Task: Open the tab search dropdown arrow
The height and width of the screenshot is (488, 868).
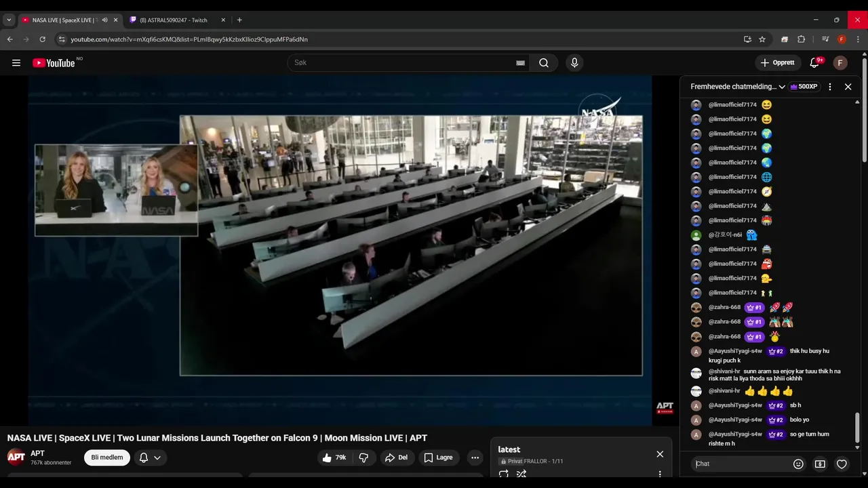Action: [9, 20]
